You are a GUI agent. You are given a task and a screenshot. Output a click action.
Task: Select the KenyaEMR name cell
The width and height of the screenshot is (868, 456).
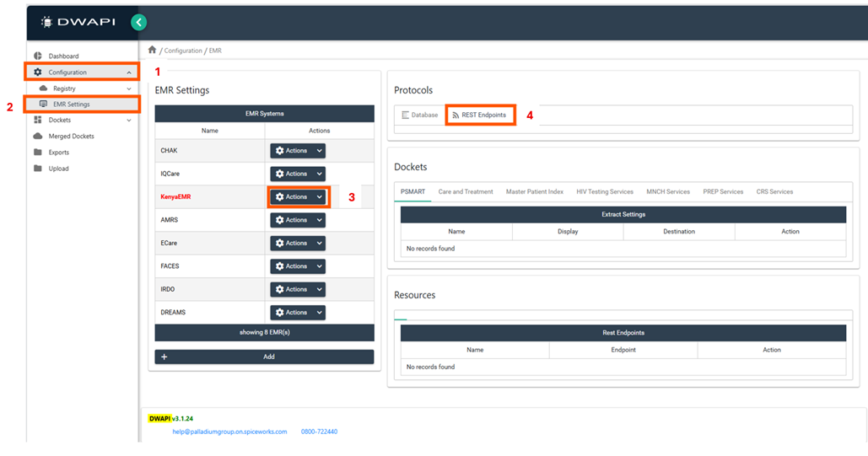(x=210, y=197)
